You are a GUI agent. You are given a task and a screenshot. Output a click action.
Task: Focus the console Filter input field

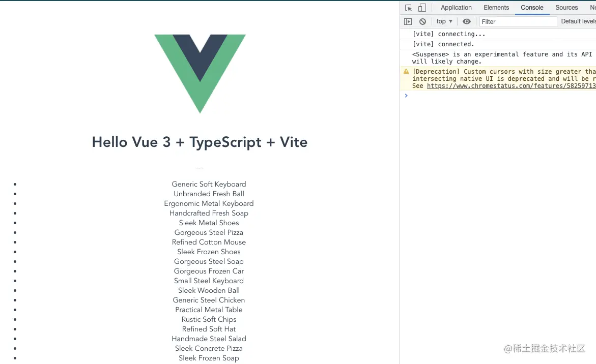tap(518, 22)
